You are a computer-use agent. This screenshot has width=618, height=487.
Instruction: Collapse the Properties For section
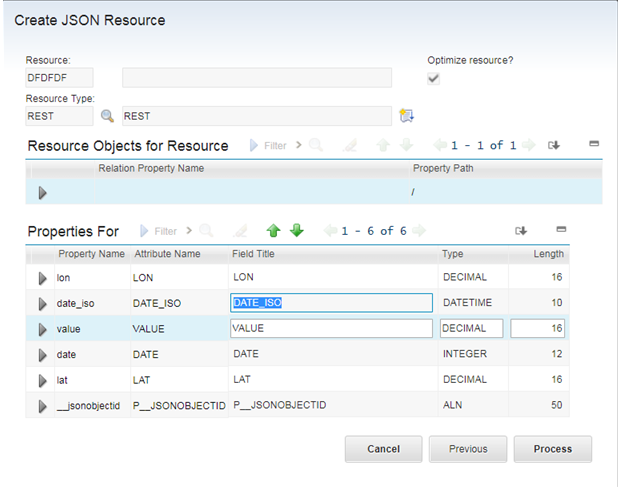pyautogui.click(x=561, y=229)
